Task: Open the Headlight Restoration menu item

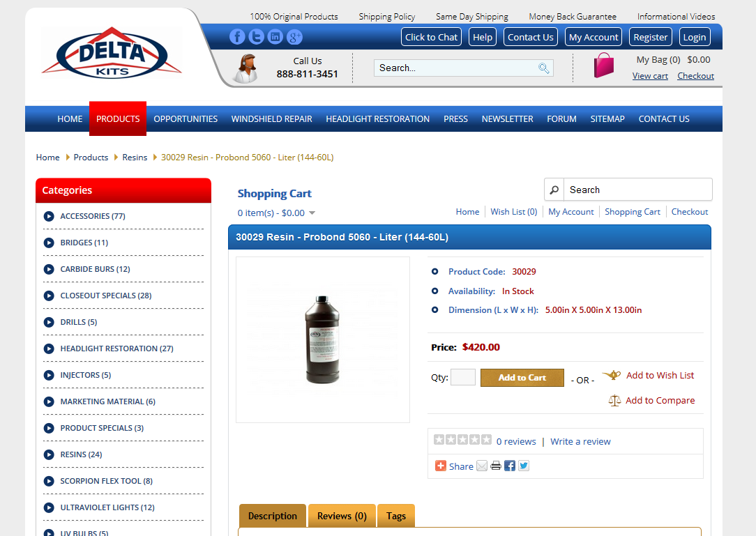Action: tap(377, 119)
